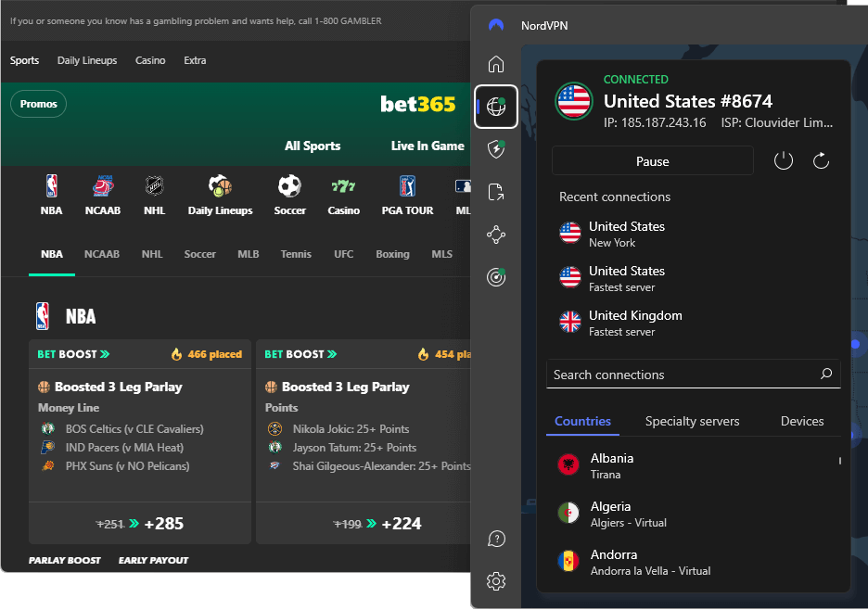
Task: Select the MLS sport tab
Action: point(441,254)
